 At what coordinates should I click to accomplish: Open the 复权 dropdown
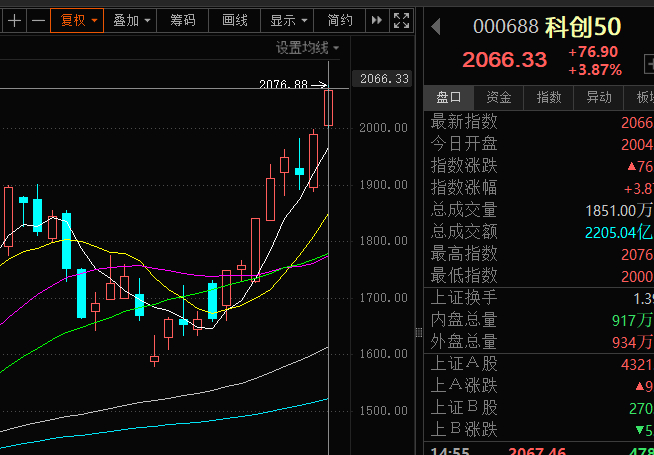click(x=77, y=20)
